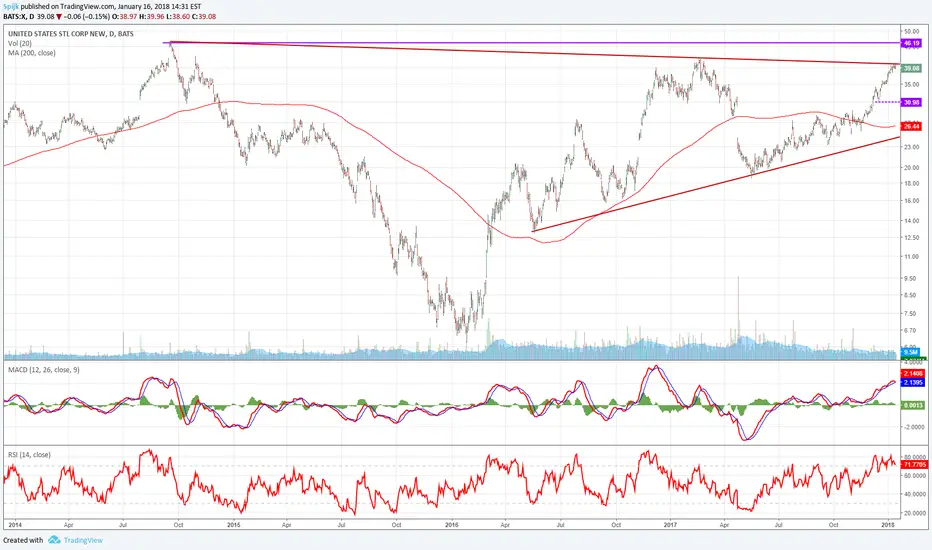Click the 'Created with' footer text
The image size is (932, 550).
[23, 540]
